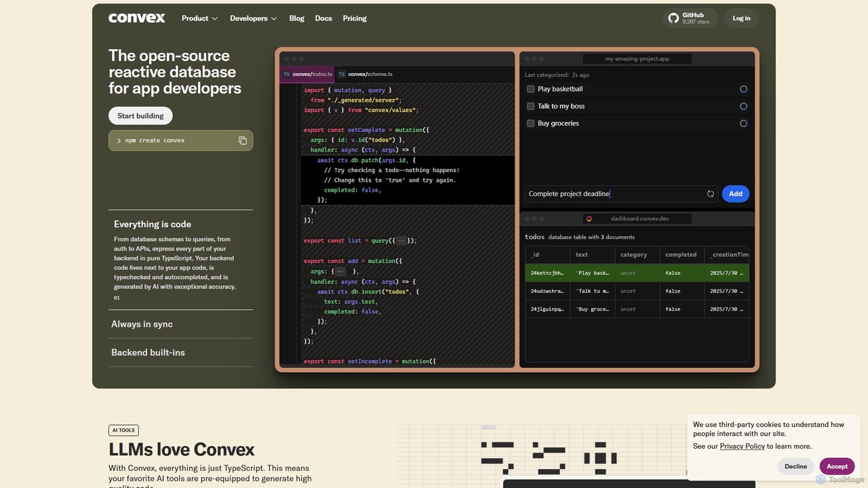Click the Log in button

tap(741, 18)
